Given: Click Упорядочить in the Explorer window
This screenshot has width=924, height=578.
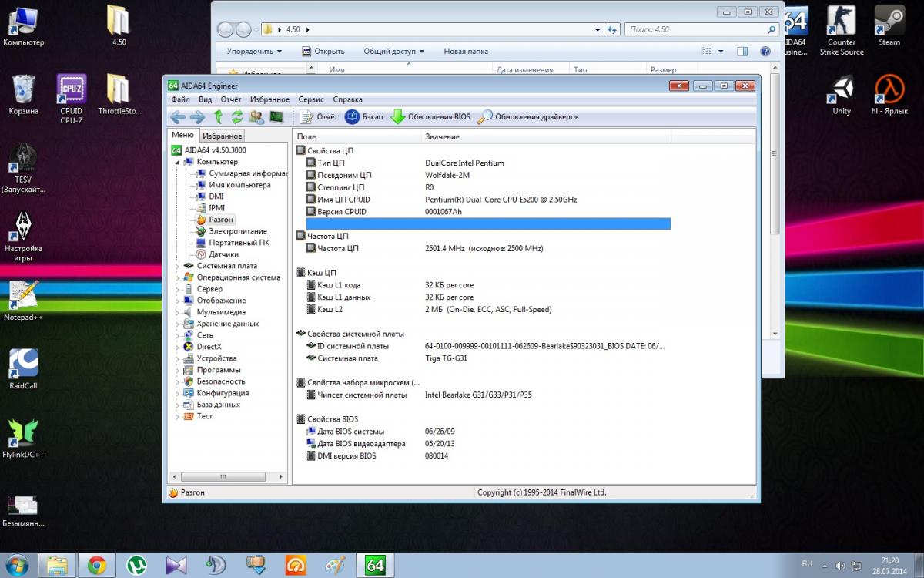Looking at the screenshot, I should pyautogui.click(x=254, y=52).
